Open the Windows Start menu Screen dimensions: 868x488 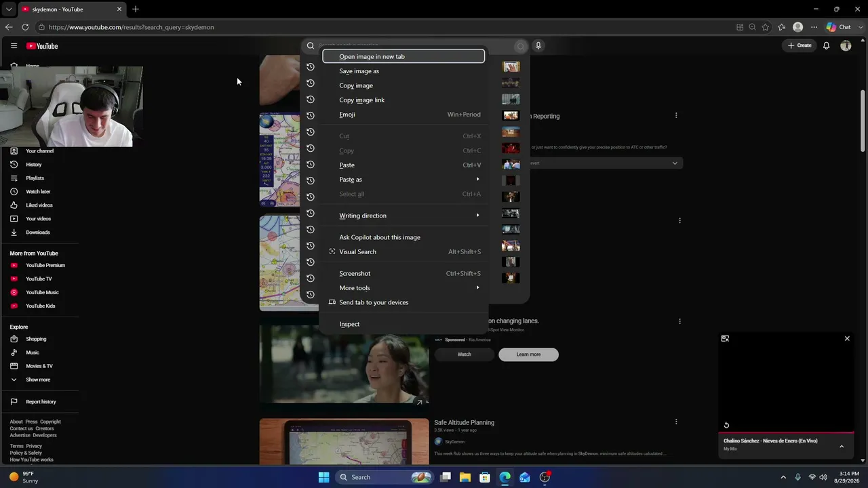pyautogui.click(x=323, y=477)
